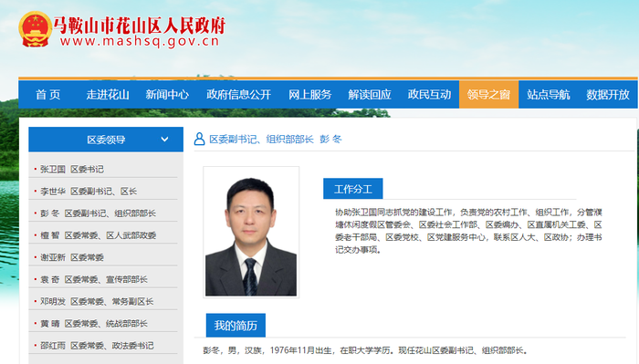Open 数据开放 navigation item
The image size is (639, 364).
608,95
